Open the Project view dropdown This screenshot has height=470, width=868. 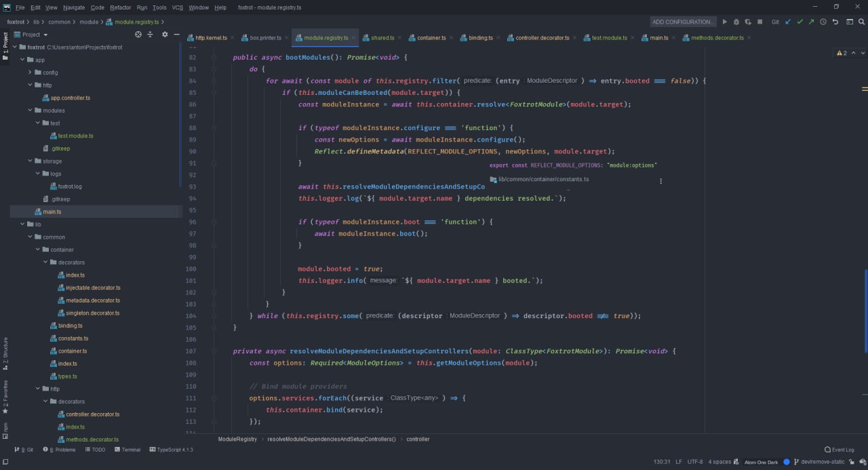pyautogui.click(x=35, y=35)
